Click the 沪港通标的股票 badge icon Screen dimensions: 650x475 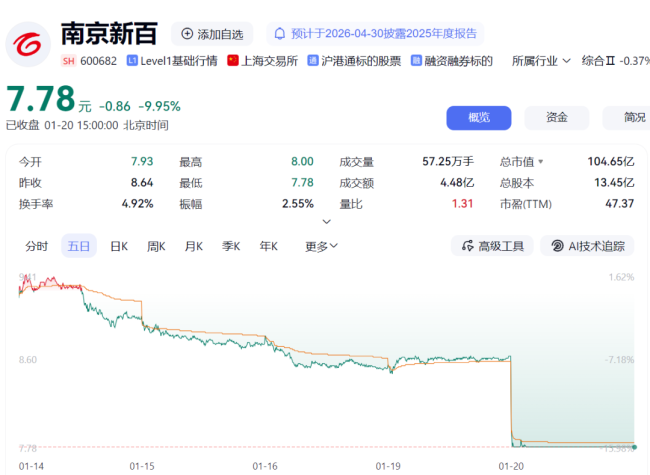pos(313,61)
